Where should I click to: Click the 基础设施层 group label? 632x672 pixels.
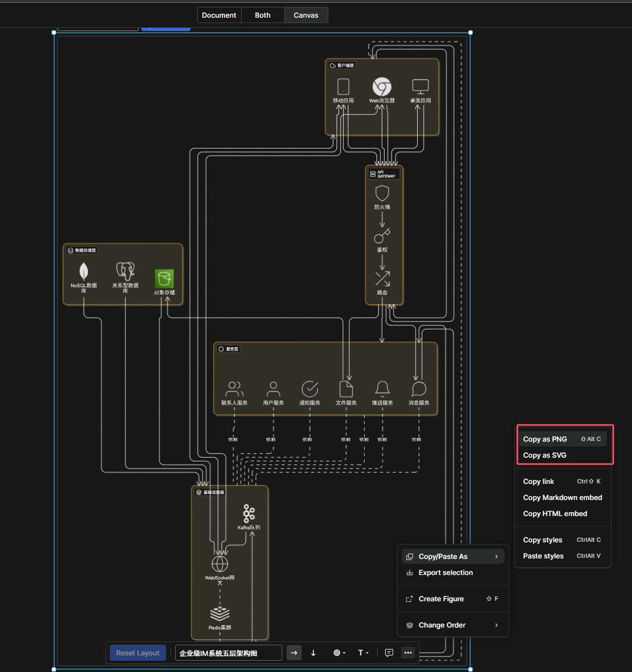coord(210,492)
